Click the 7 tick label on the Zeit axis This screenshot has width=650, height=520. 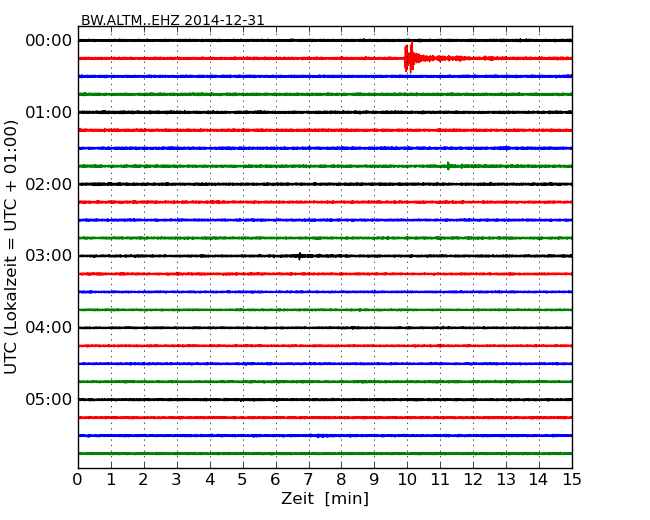pos(308,480)
